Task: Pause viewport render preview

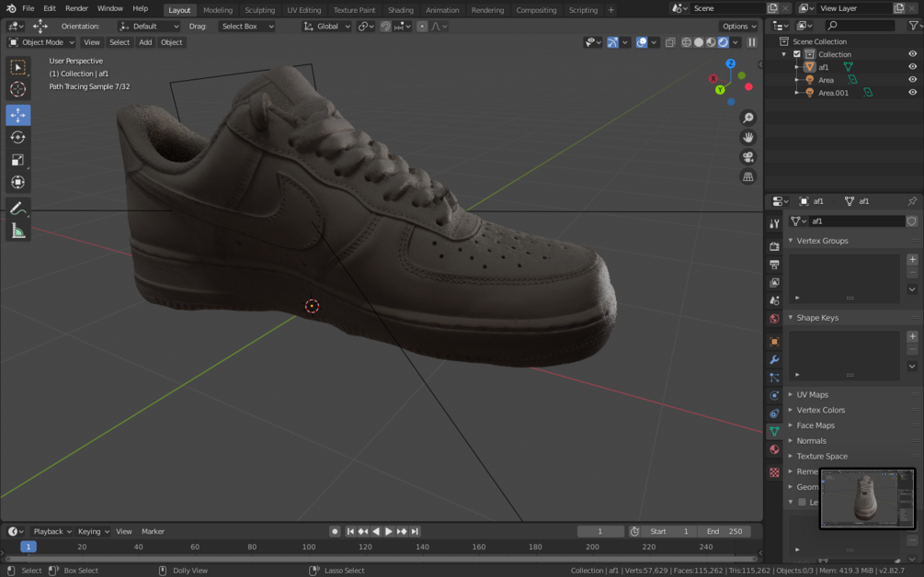Action: pos(752,42)
